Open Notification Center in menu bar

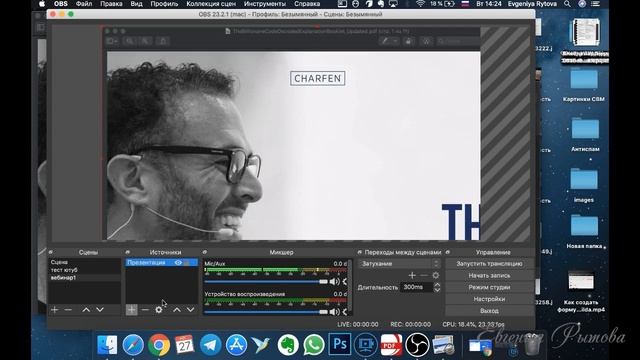(x=596, y=4)
